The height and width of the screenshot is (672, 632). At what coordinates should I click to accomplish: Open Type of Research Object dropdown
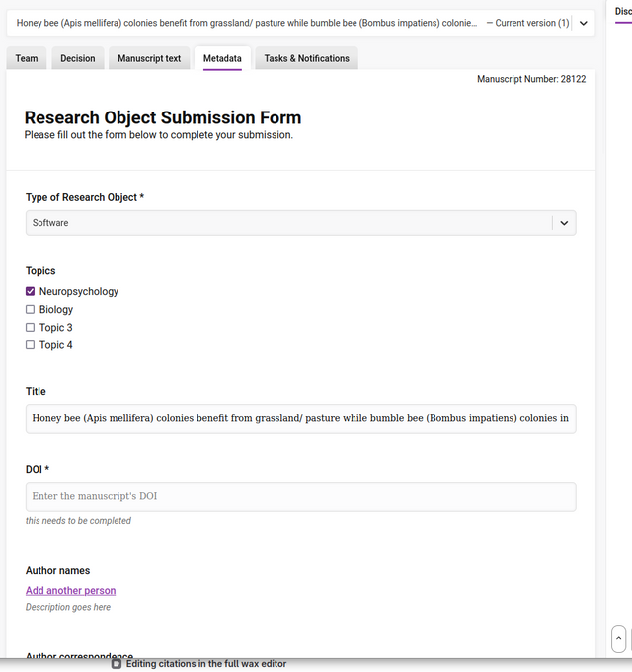(x=300, y=223)
